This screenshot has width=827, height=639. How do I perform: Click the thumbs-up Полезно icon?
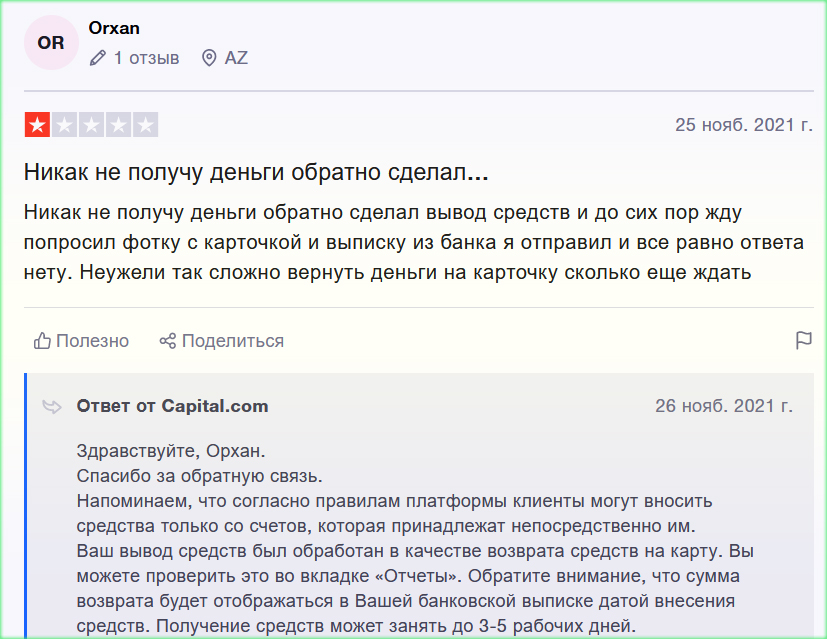42,340
